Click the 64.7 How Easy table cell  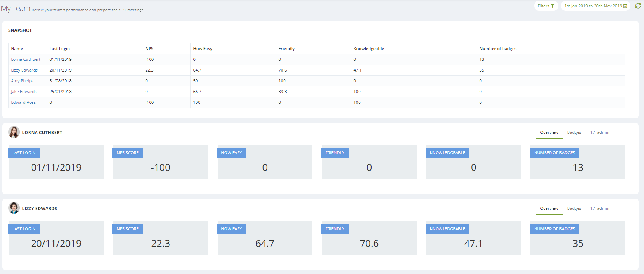[x=233, y=70]
